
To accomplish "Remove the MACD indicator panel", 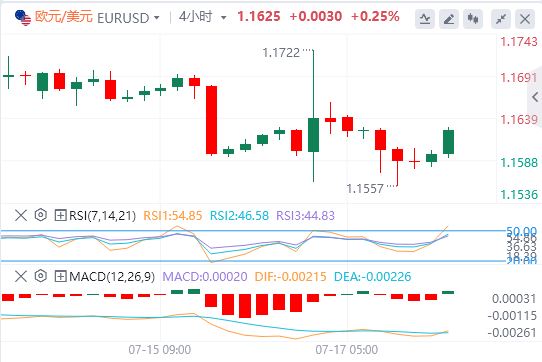I will [x=21, y=276].
